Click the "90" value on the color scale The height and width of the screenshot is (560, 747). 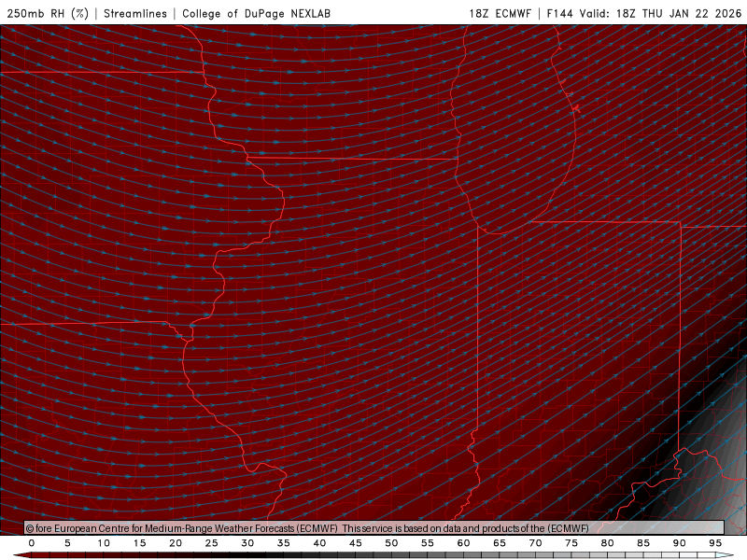coord(680,543)
